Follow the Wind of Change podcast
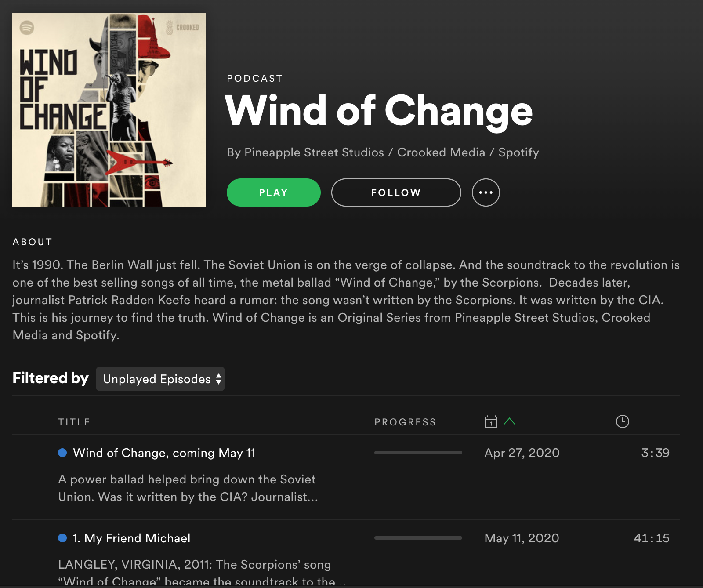This screenshot has height=588, width=703. click(396, 192)
